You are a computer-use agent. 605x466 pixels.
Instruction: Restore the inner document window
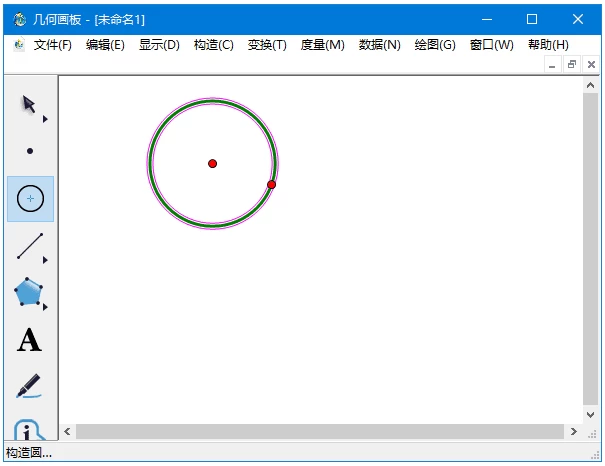(x=572, y=64)
